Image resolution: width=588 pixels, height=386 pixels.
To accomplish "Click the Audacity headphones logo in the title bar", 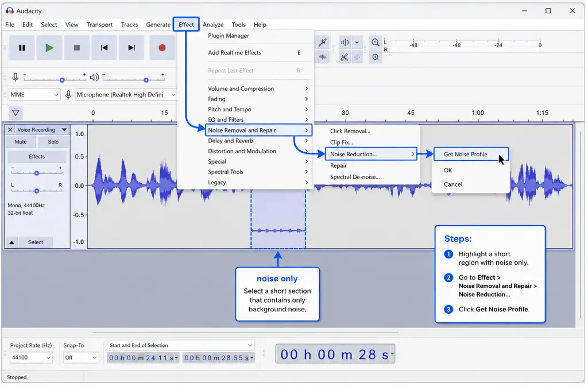I will pos(9,10).
